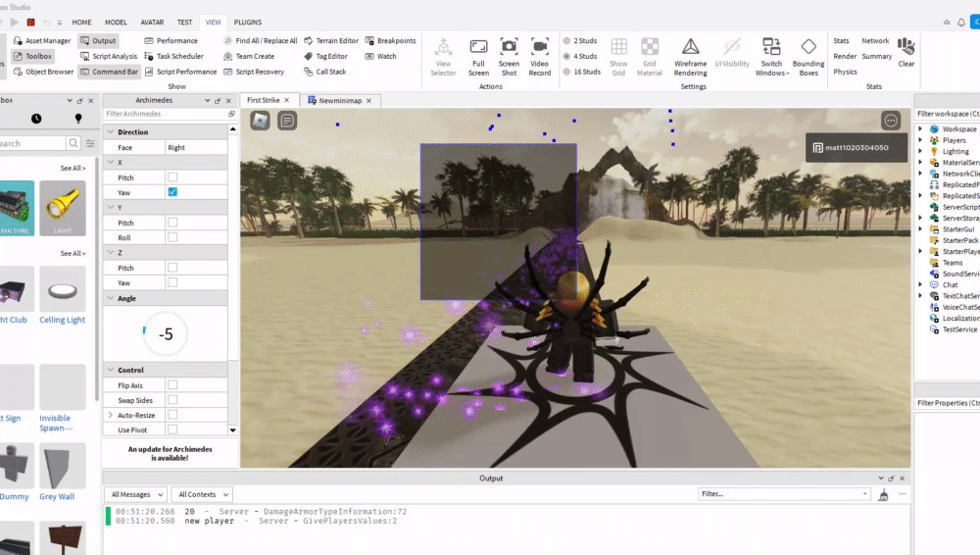Select the Ceiling Light toolbox item
Image resolution: width=980 pixels, height=555 pixels.
(62, 295)
